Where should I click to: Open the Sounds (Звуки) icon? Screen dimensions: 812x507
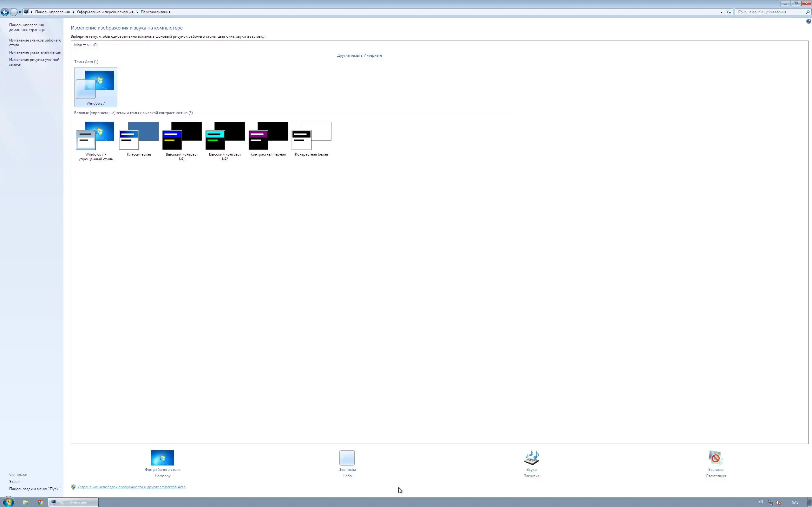tap(531, 458)
